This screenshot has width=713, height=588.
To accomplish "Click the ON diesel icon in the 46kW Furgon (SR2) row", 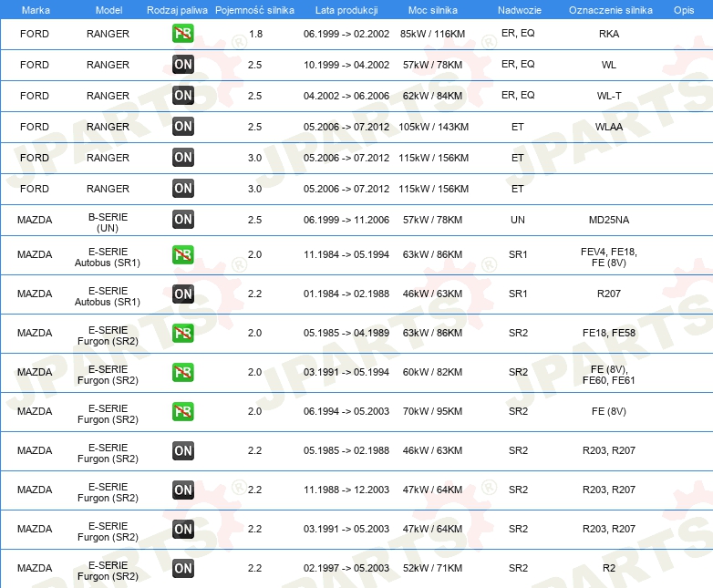I will (182, 450).
